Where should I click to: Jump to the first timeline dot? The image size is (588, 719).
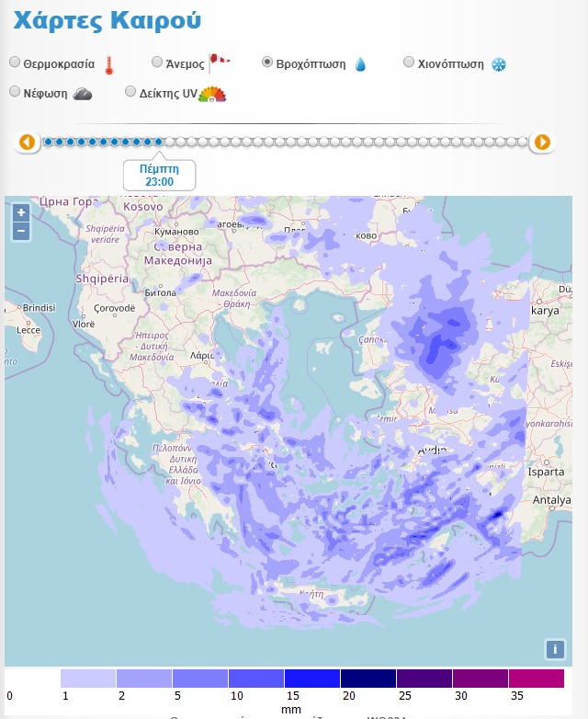49,142
